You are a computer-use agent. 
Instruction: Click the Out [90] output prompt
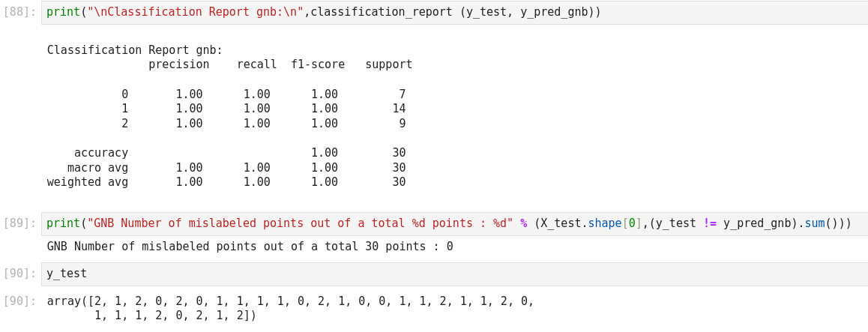click(19, 301)
